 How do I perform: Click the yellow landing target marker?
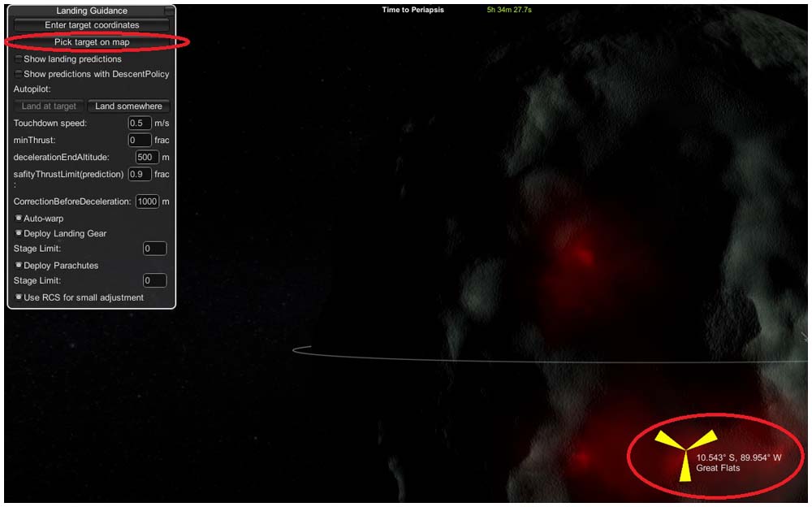pos(685,451)
